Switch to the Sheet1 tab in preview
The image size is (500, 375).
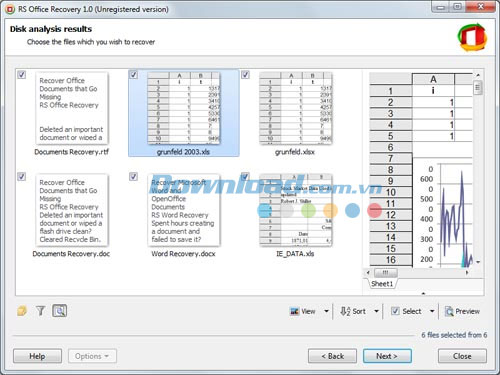382,284
